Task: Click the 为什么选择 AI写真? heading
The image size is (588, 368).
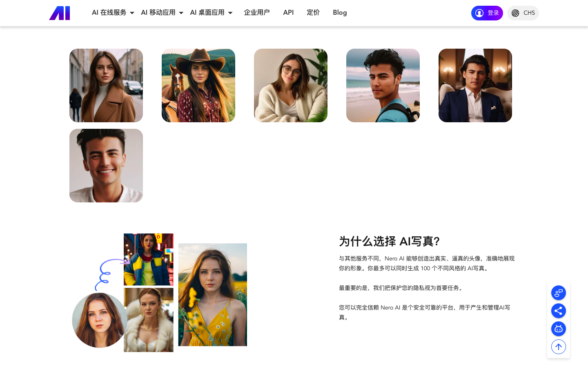Action: pos(389,241)
